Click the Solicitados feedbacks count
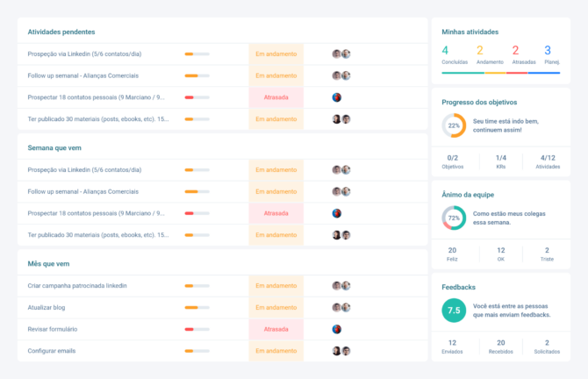Viewport: 588px width, 379px height. click(547, 346)
